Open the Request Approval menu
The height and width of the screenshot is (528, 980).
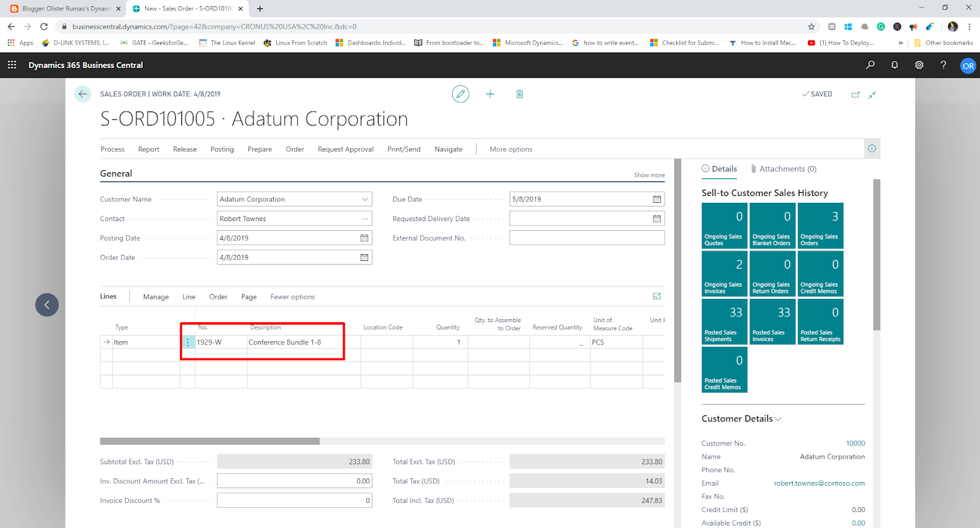[x=345, y=149]
